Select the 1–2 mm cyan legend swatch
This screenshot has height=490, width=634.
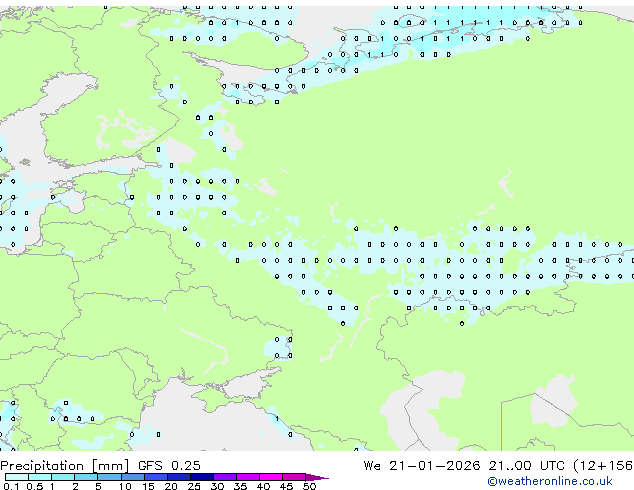coord(63,477)
